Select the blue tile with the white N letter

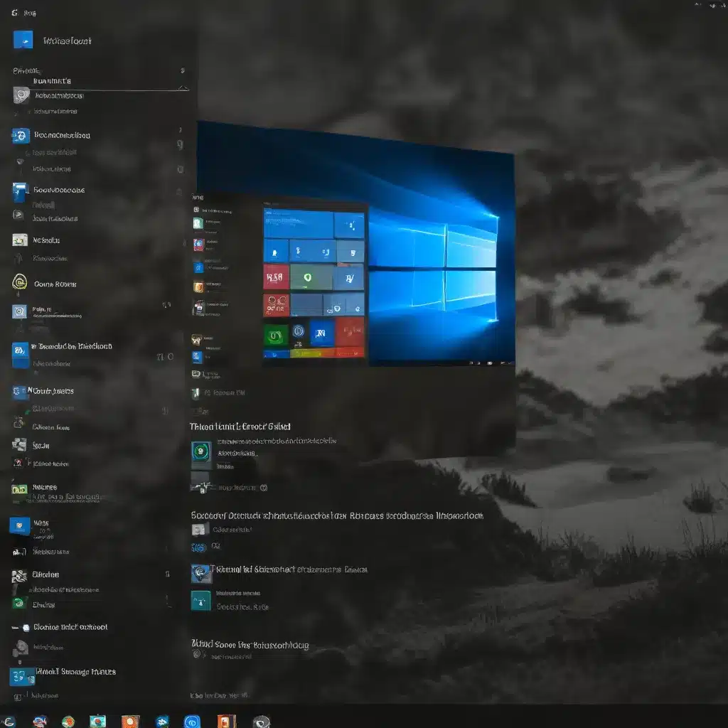[x=322, y=333]
